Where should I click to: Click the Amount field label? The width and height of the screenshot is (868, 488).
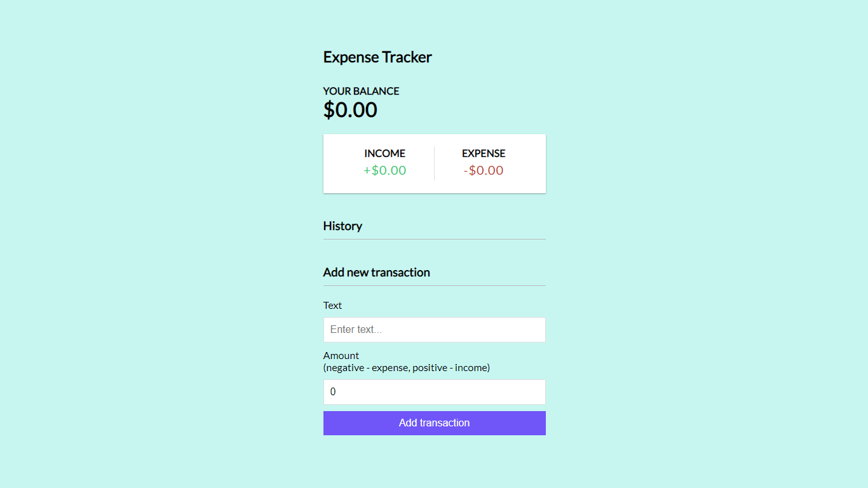tap(341, 356)
